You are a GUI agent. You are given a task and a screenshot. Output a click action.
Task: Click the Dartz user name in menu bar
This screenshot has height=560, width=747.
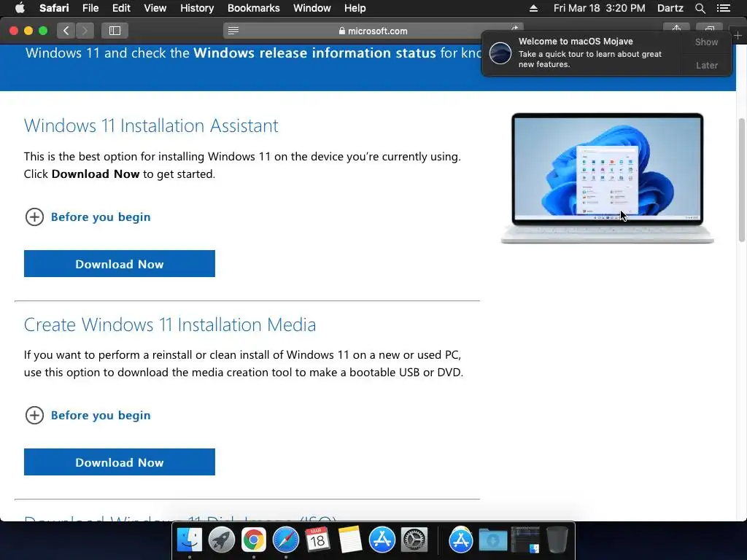click(670, 8)
